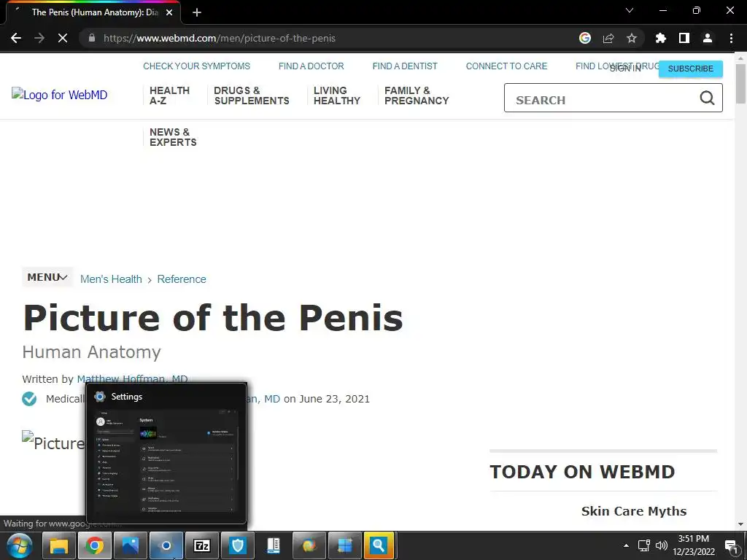
Task: Open Check Your Symptoms
Action: [196, 66]
